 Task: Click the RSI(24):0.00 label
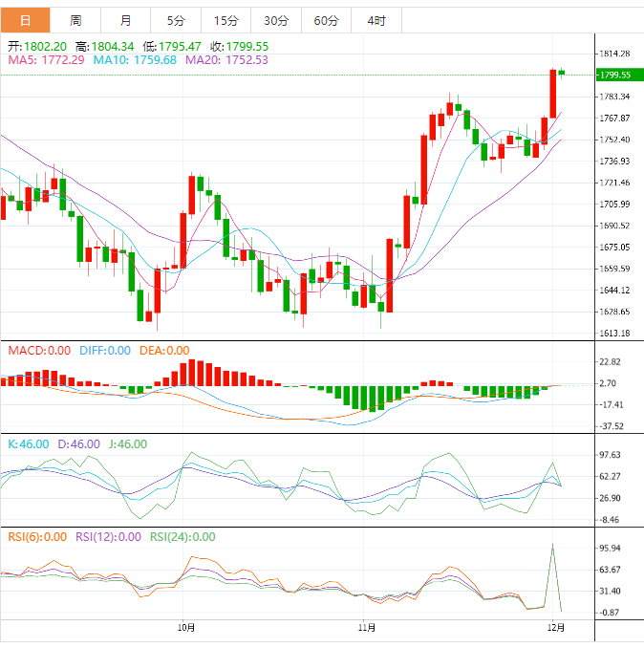click(x=182, y=537)
